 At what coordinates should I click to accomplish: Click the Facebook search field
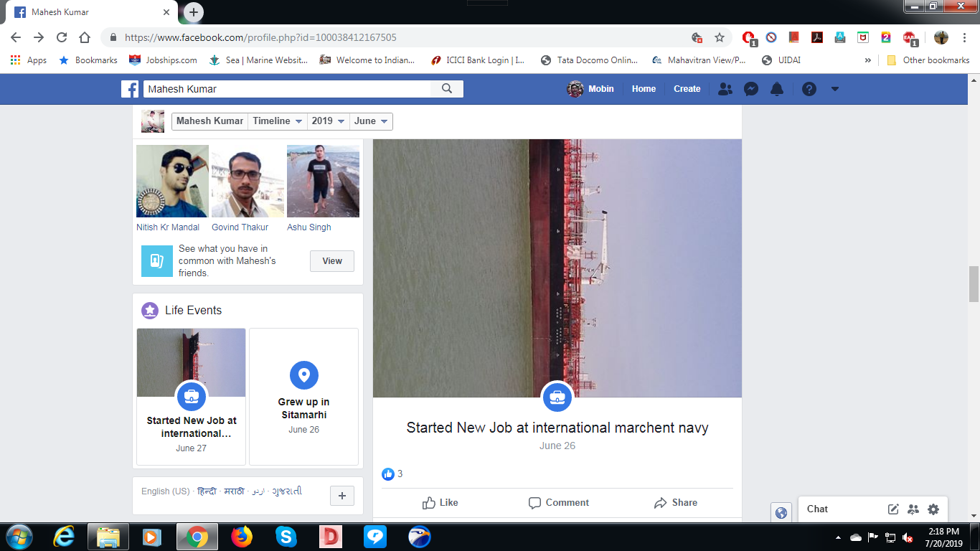(x=287, y=89)
